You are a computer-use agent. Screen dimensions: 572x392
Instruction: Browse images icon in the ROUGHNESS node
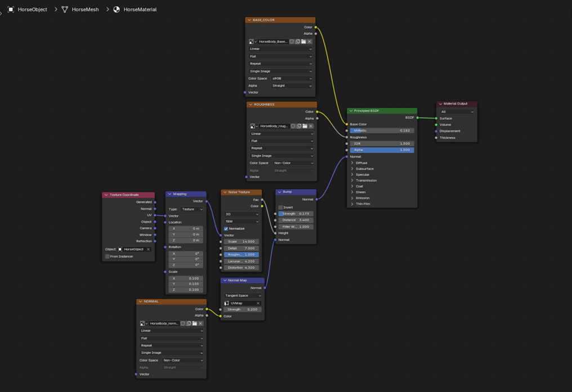[253, 126]
